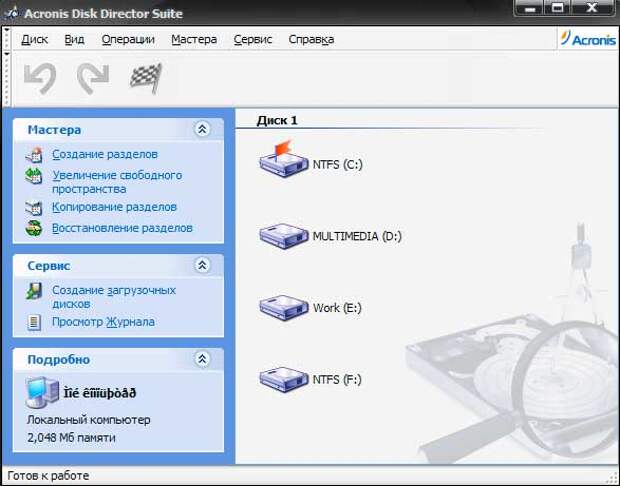Click icon beside Создание загрузочных дисков

pyautogui.click(x=34, y=291)
